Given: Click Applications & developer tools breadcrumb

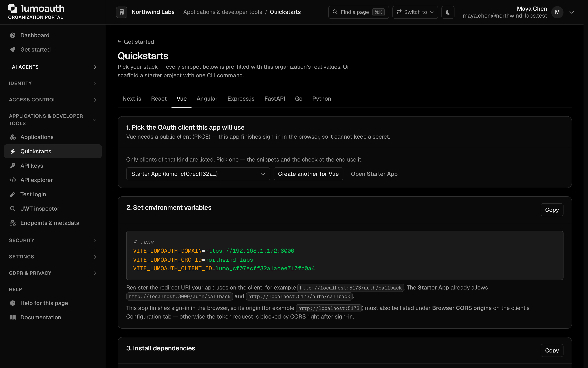Looking at the screenshot, I should click(223, 12).
